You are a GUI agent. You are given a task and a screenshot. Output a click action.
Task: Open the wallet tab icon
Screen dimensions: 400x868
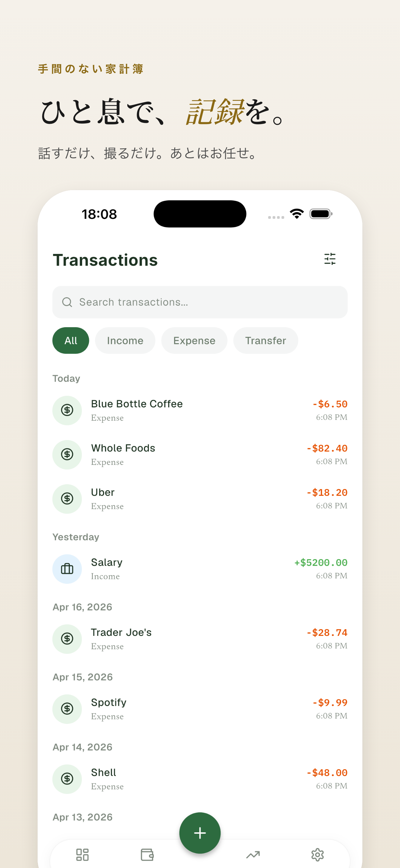pos(147,854)
